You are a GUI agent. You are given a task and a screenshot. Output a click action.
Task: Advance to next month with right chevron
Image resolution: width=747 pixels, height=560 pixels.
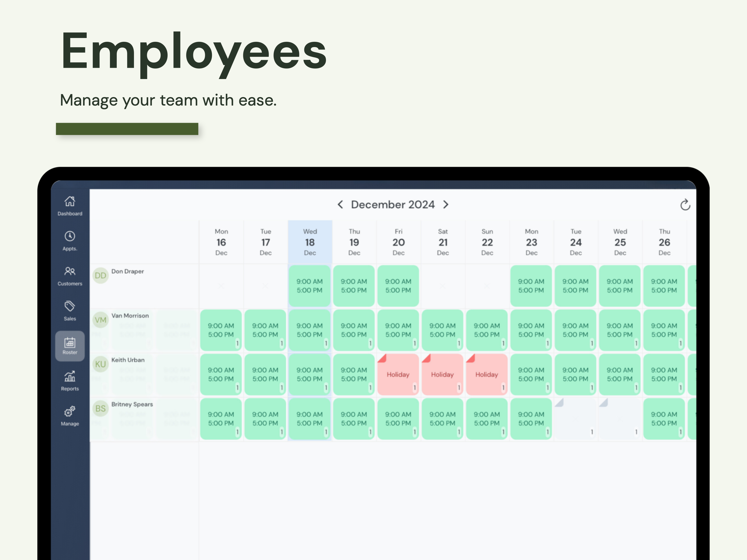tap(446, 205)
